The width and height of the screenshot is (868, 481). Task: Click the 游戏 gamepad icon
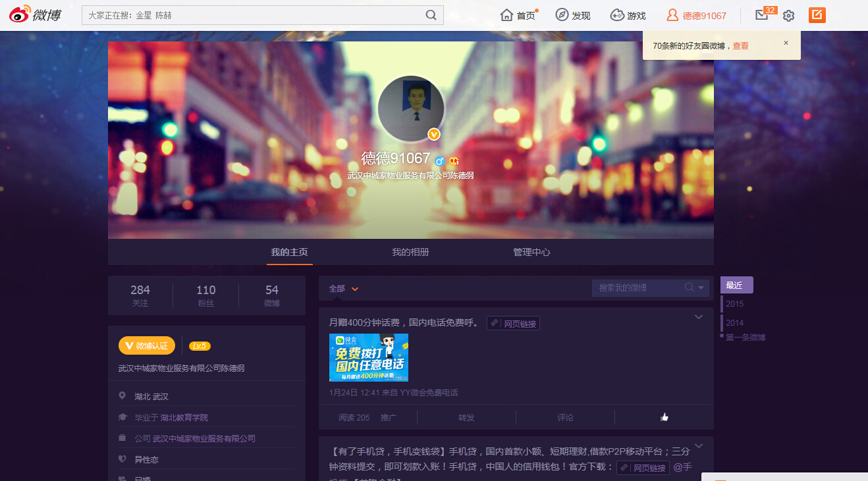click(617, 15)
